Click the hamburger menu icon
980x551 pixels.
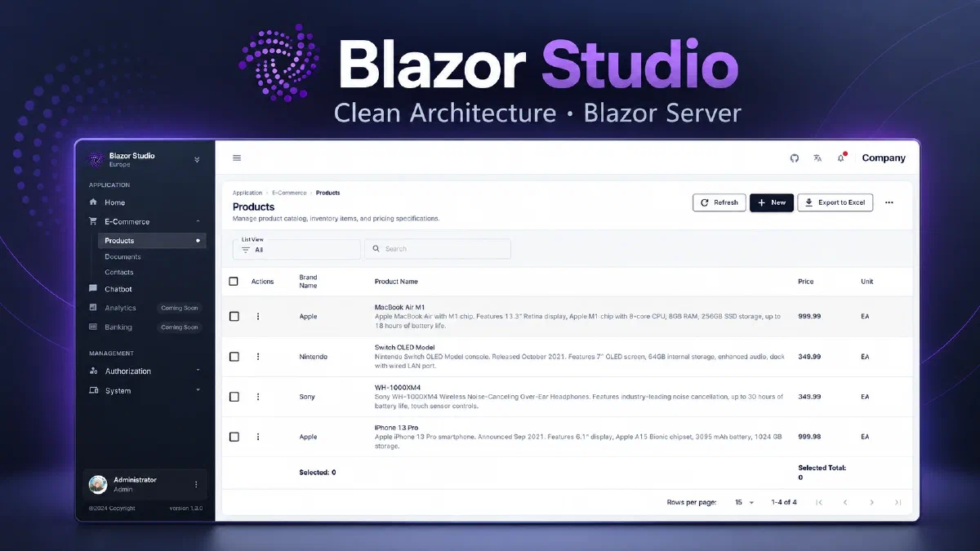(237, 158)
